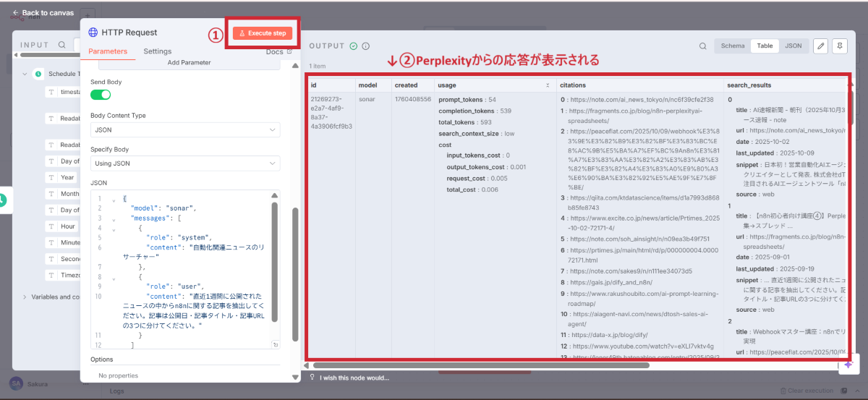The height and width of the screenshot is (400, 868).
Task: Open the expand editor icon in the JSON field
Action: click(x=275, y=345)
